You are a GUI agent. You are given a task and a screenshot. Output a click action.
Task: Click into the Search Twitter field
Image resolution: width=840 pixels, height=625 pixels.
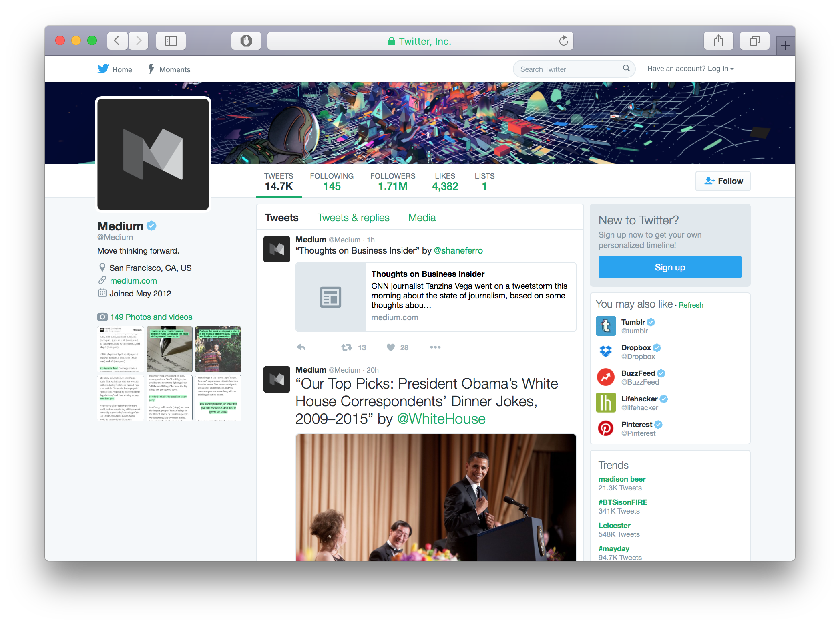(x=569, y=69)
